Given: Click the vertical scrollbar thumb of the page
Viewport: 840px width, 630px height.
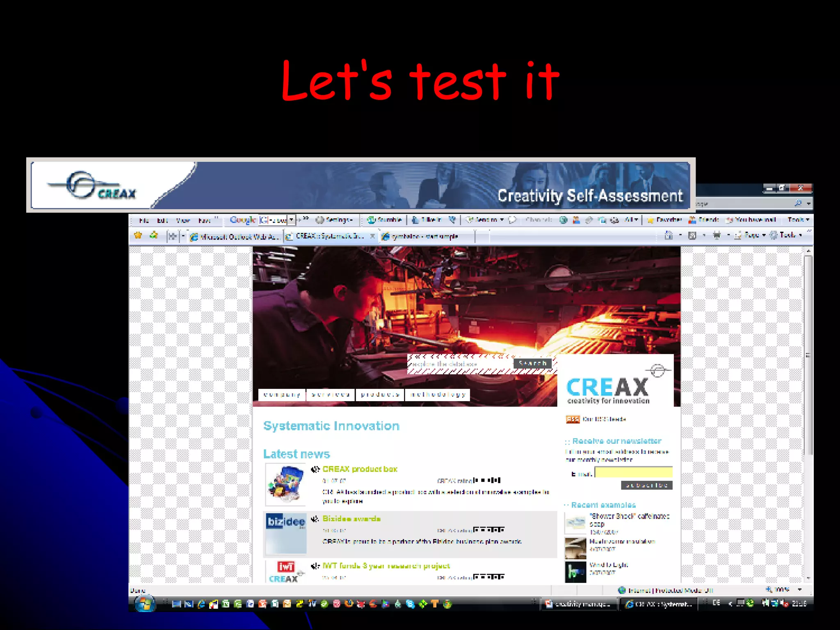Looking at the screenshot, I should pyautogui.click(x=808, y=355).
